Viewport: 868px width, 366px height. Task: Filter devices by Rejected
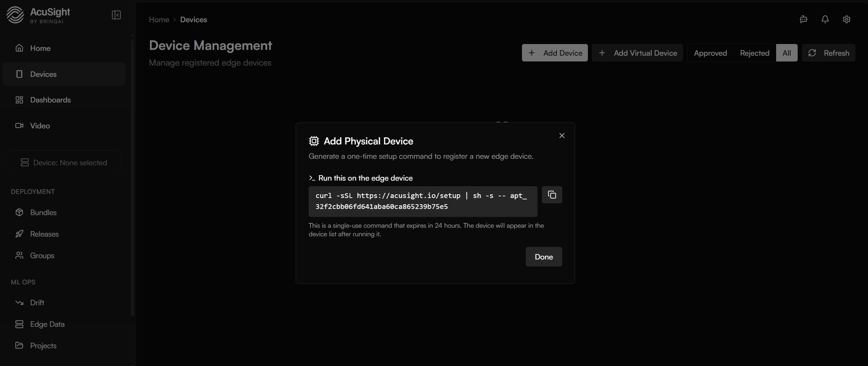click(755, 53)
